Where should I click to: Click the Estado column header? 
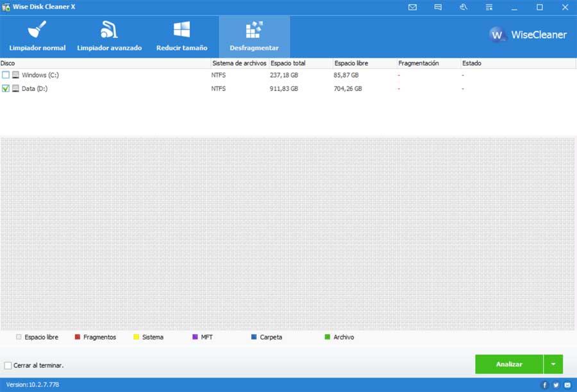pos(518,63)
